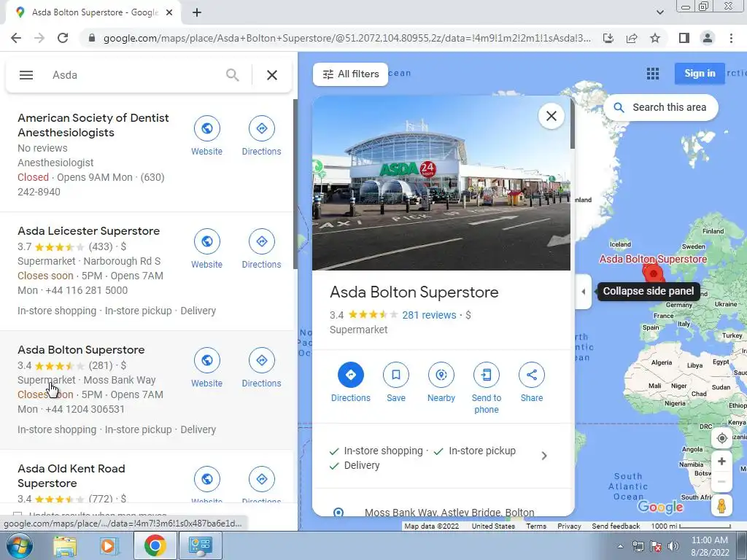
Task: Open media player from taskbar
Action: [x=109, y=545]
